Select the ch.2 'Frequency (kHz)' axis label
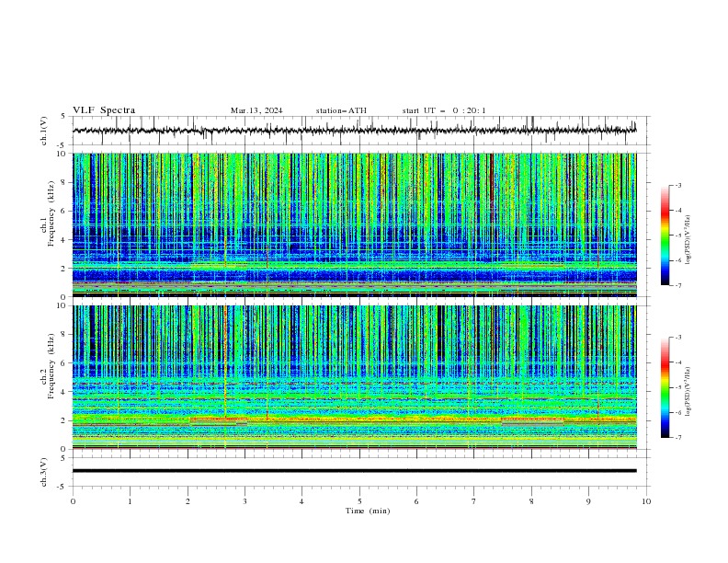 pyautogui.click(x=51, y=365)
